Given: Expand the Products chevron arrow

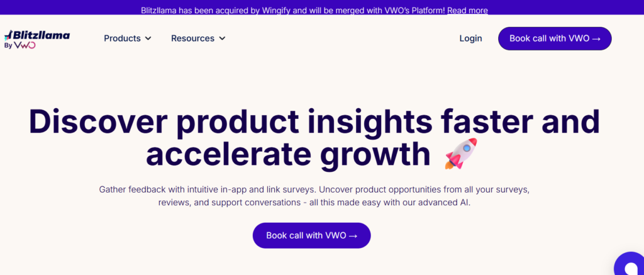Looking at the screenshot, I should 148,38.
